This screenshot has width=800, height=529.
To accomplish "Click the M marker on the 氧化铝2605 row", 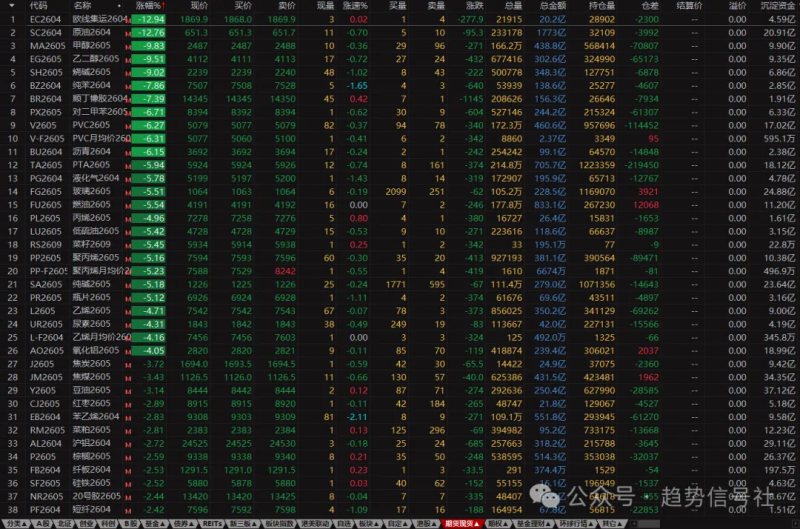I will point(128,351).
